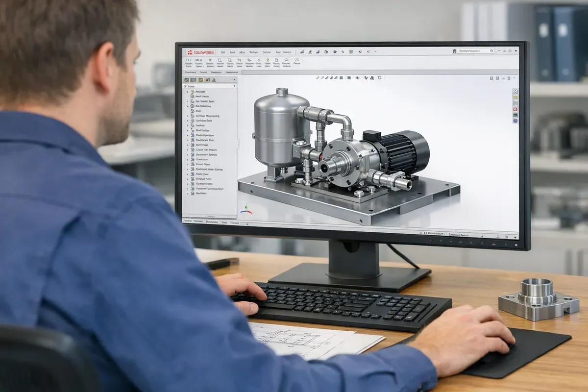Click the first pencil icon in the heads-up view toolbar
Image resolution: width=588 pixels, height=392 pixels.
318,78
